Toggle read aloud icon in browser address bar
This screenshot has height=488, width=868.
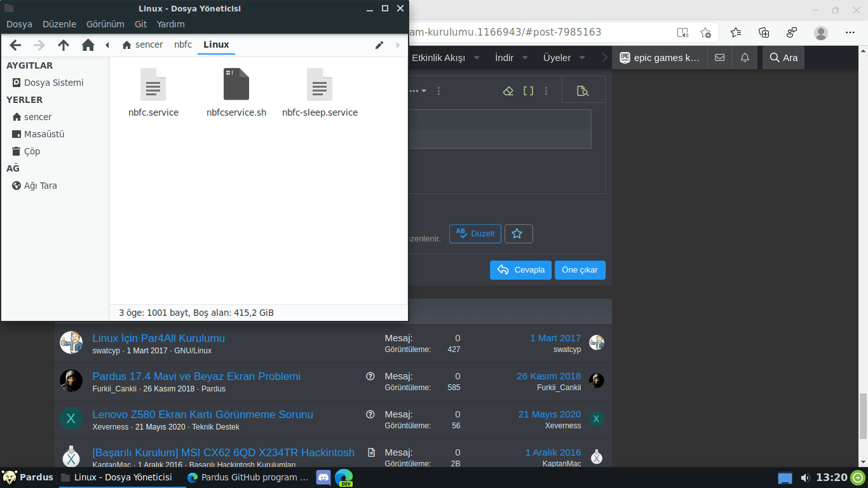pos(682,32)
